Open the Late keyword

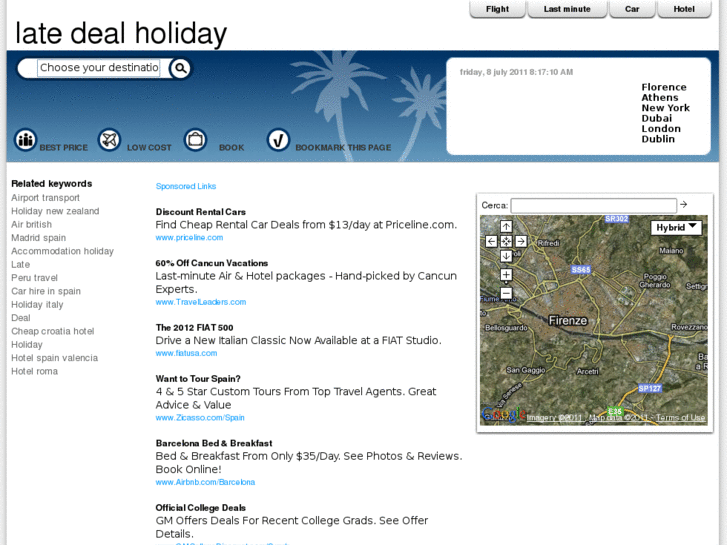(x=20, y=264)
